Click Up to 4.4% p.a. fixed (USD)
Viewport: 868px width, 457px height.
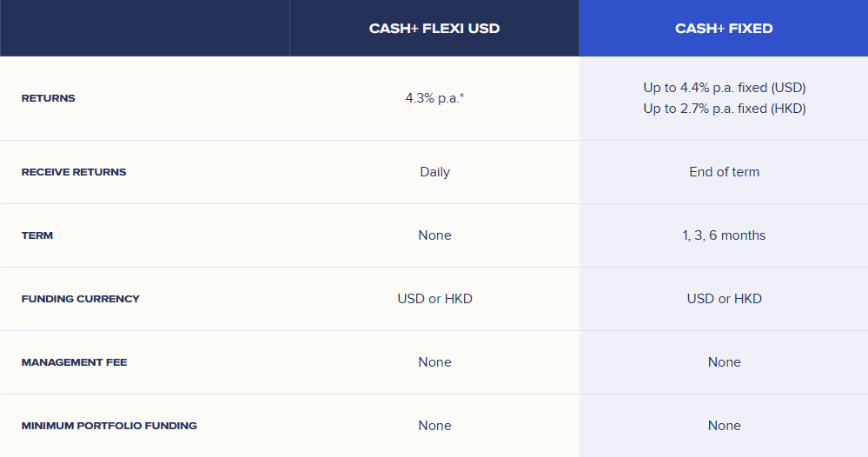[724, 88]
